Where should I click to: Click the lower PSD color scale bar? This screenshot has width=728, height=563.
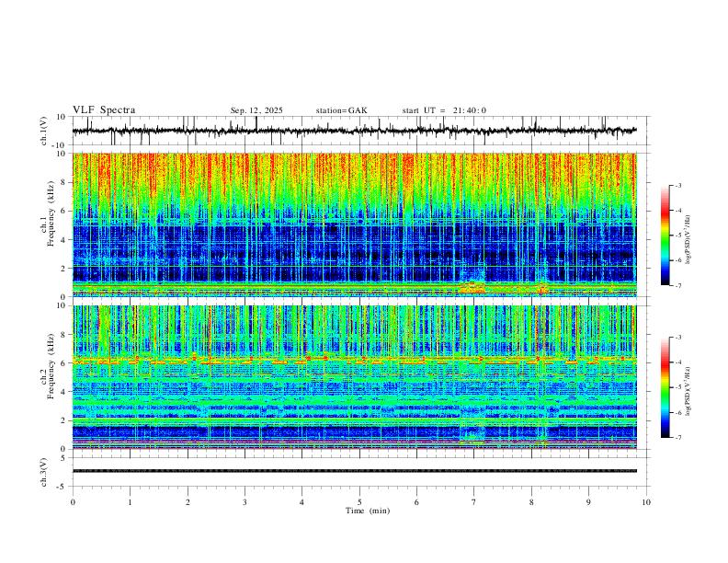(x=665, y=387)
